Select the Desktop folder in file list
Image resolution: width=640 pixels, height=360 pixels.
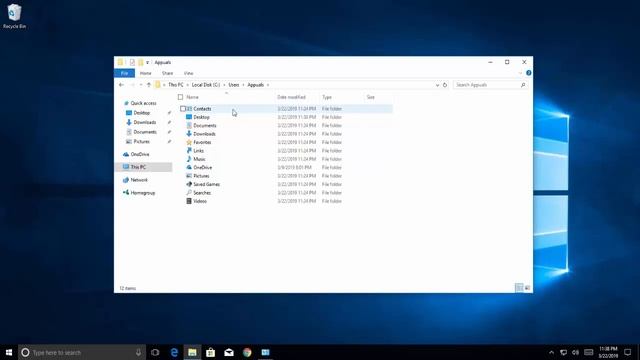(201, 117)
